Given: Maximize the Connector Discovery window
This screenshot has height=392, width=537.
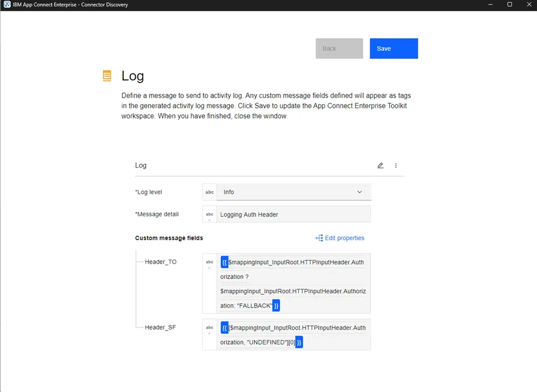Looking at the screenshot, I should click(510, 5).
